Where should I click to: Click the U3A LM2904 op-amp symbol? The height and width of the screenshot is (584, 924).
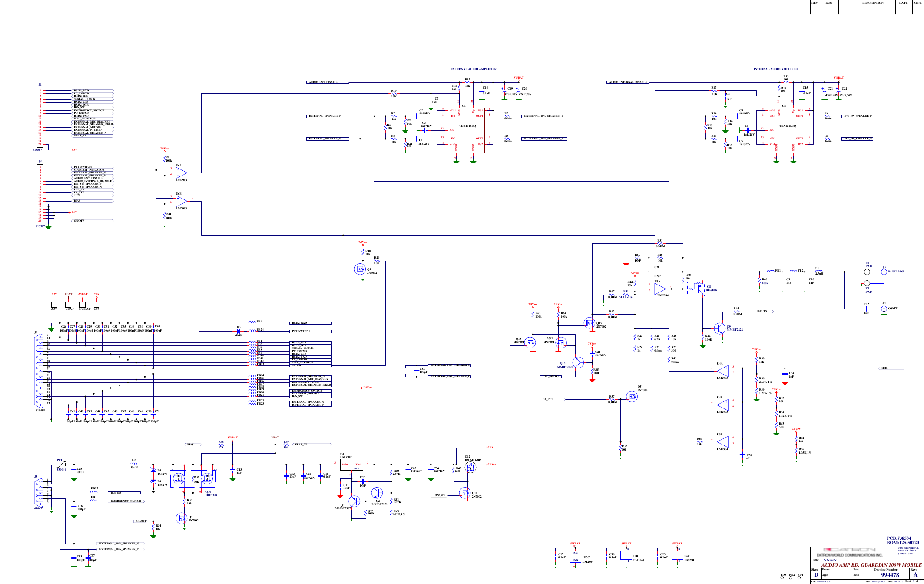(660, 289)
